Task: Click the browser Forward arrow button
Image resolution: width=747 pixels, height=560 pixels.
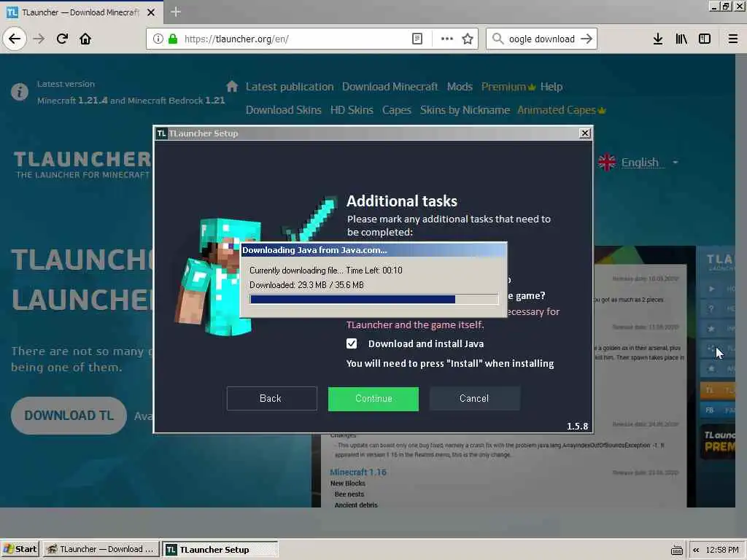Action: click(39, 39)
